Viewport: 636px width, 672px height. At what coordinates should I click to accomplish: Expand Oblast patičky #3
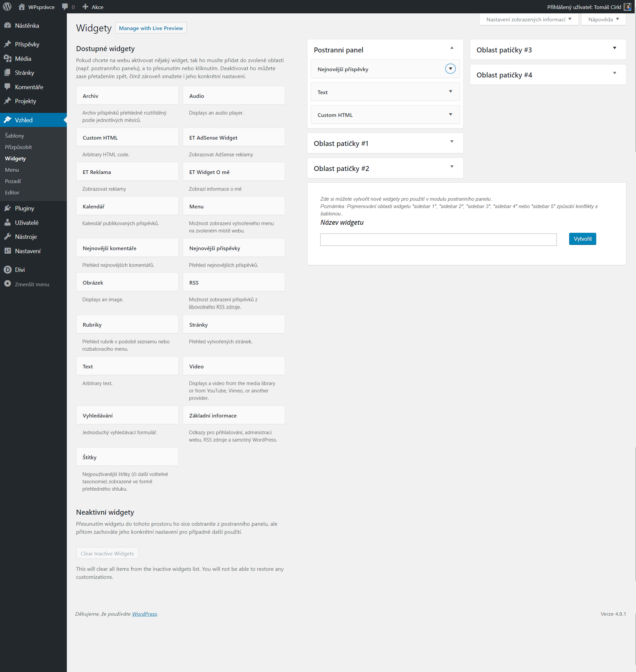pyautogui.click(x=614, y=48)
